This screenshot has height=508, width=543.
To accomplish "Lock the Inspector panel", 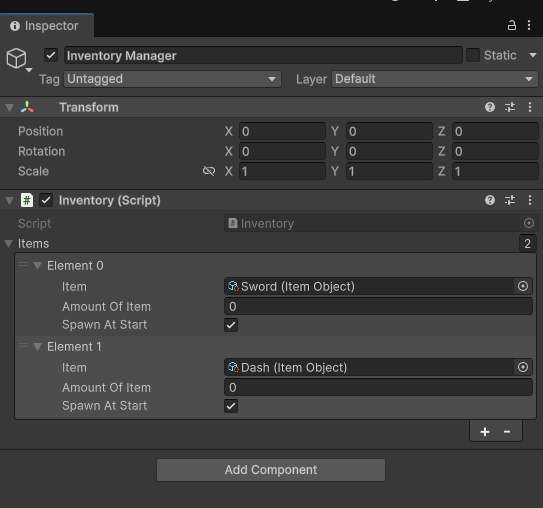I will pyautogui.click(x=511, y=25).
